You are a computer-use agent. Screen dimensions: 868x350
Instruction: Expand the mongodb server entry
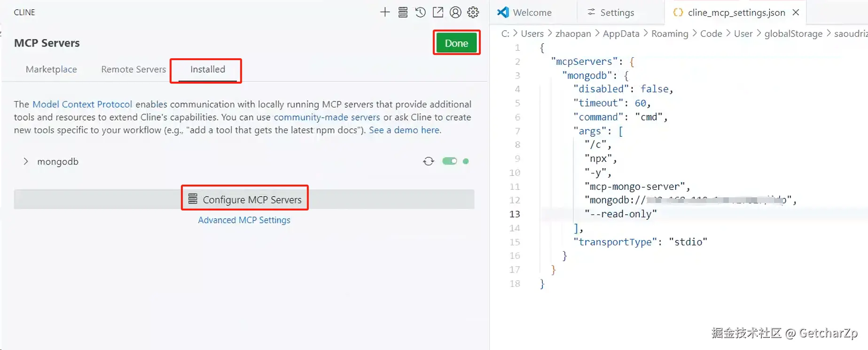point(26,162)
